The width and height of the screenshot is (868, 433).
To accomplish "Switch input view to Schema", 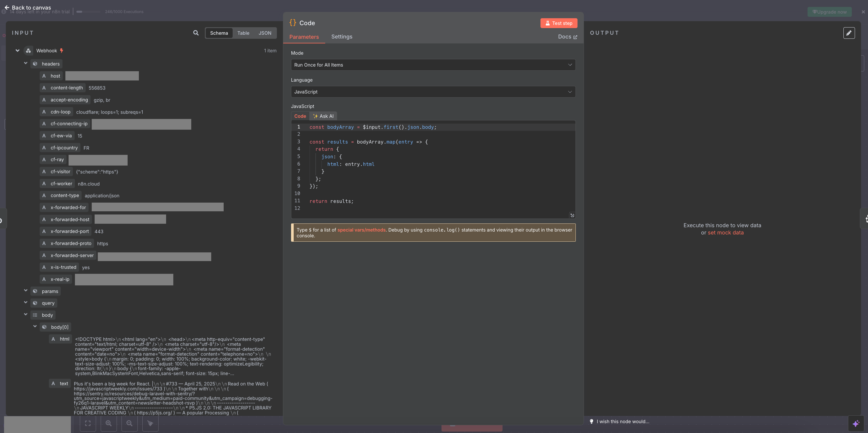I will (x=219, y=33).
